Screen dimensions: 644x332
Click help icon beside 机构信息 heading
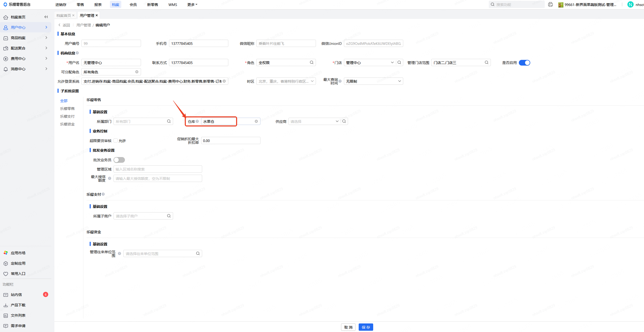[77, 53]
